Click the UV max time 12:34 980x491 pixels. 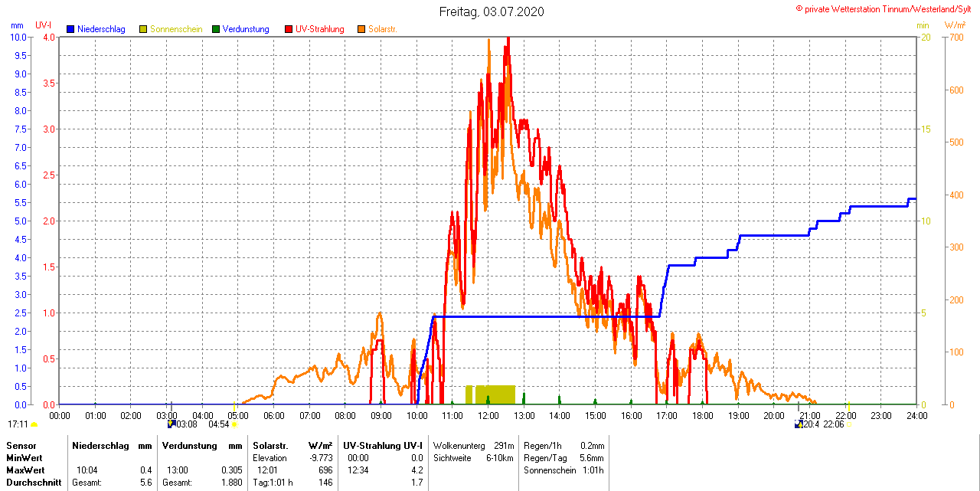(358, 470)
